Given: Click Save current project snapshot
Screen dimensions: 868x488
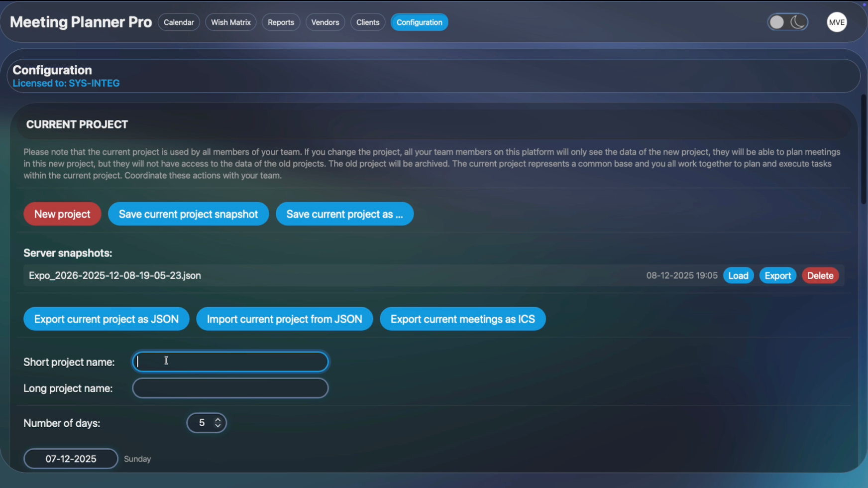Looking at the screenshot, I should [x=188, y=214].
